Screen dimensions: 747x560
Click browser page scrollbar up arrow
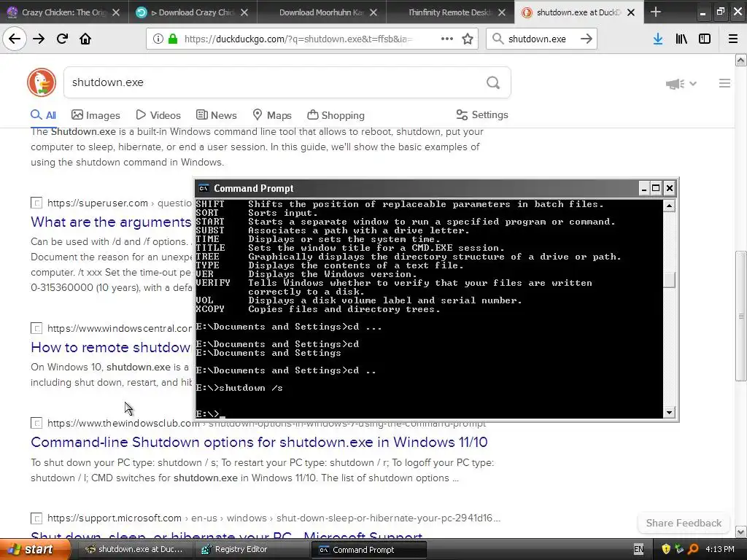click(741, 60)
